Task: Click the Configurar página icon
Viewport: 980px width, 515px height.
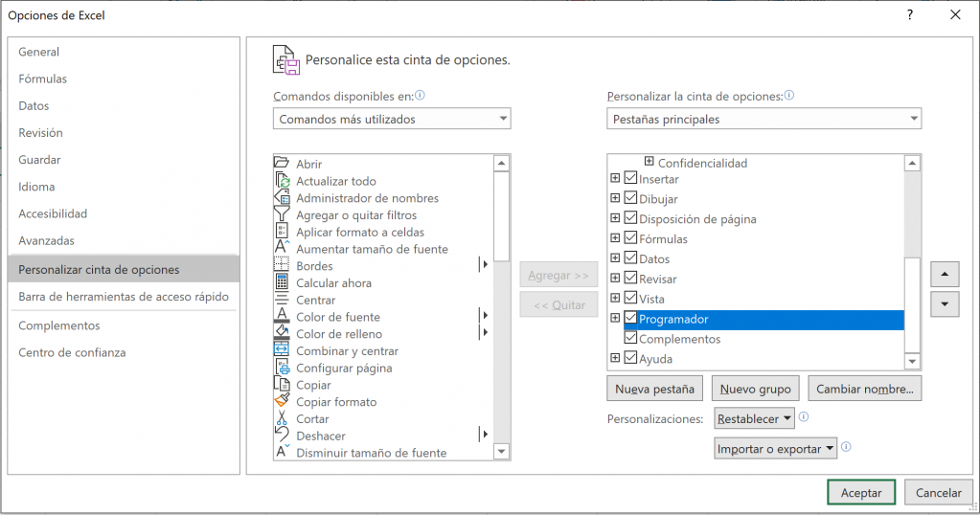Action: coord(282,367)
